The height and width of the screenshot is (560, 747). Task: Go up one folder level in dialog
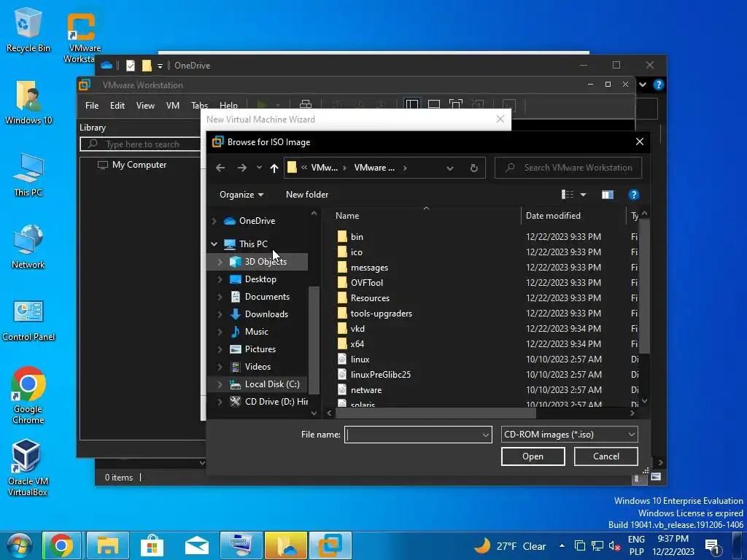[x=274, y=168]
